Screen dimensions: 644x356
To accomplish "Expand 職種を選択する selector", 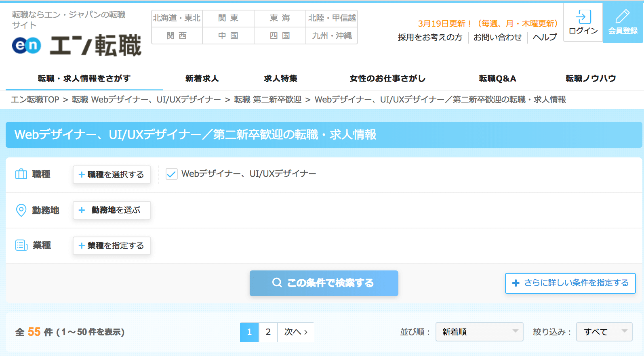I will pos(112,174).
